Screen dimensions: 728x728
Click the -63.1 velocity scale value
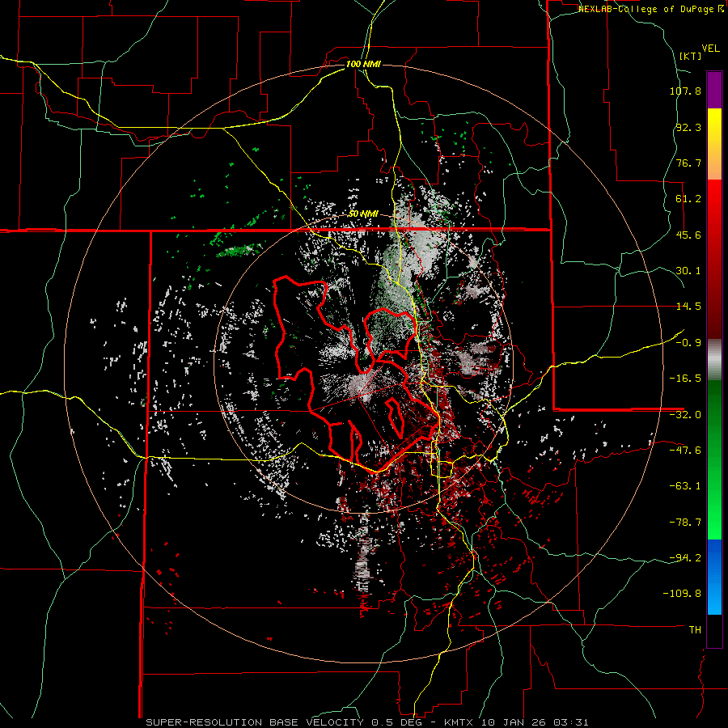(685, 486)
